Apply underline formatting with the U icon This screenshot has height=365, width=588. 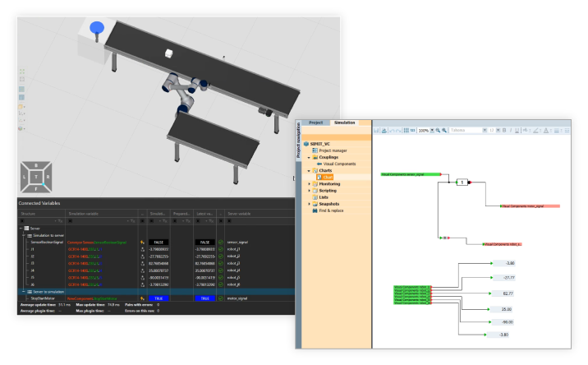pyautogui.click(x=516, y=130)
